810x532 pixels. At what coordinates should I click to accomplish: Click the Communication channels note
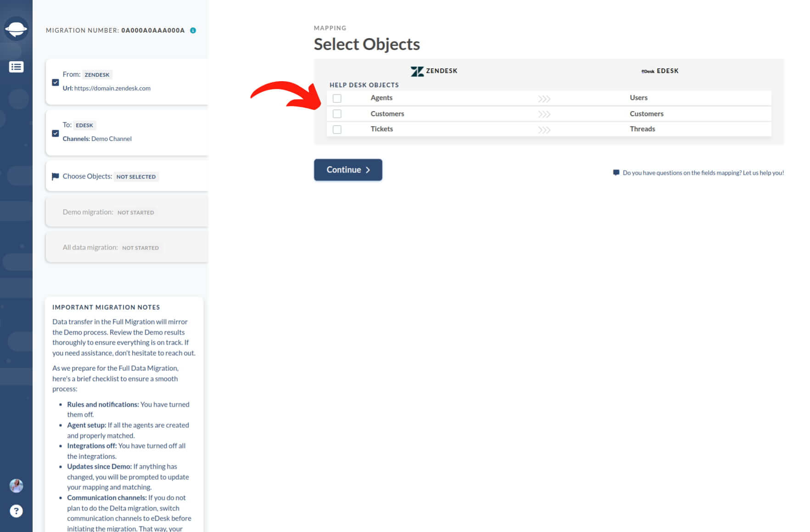pos(129,513)
